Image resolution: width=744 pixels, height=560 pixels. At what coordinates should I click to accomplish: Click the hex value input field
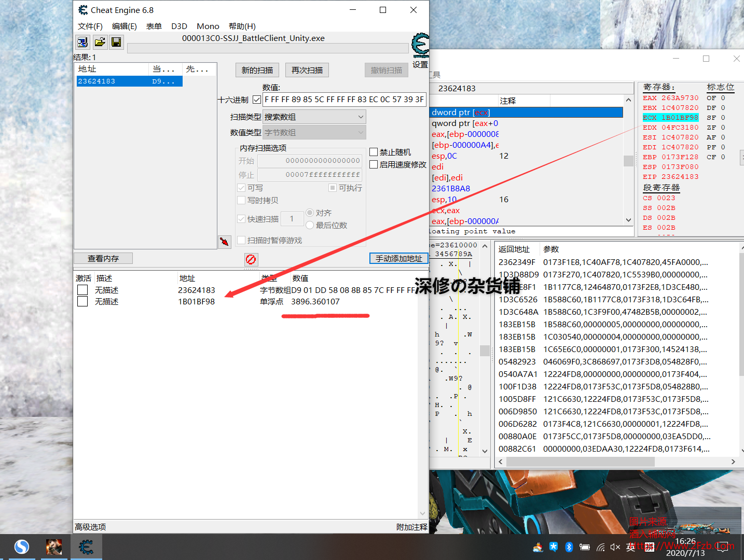click(344, 100)
